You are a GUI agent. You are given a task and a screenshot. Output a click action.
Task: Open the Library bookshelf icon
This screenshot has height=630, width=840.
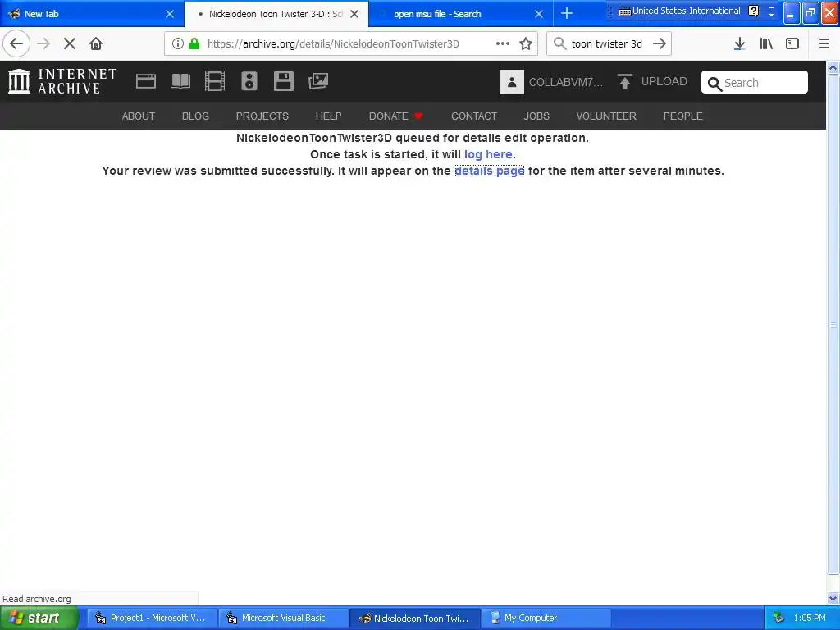coord(766,44)
